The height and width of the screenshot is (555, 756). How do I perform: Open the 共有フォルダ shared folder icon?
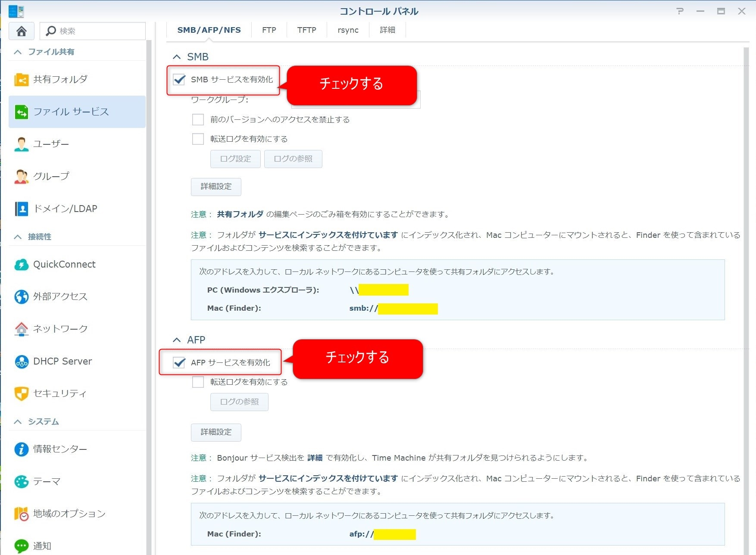(21, 80)
